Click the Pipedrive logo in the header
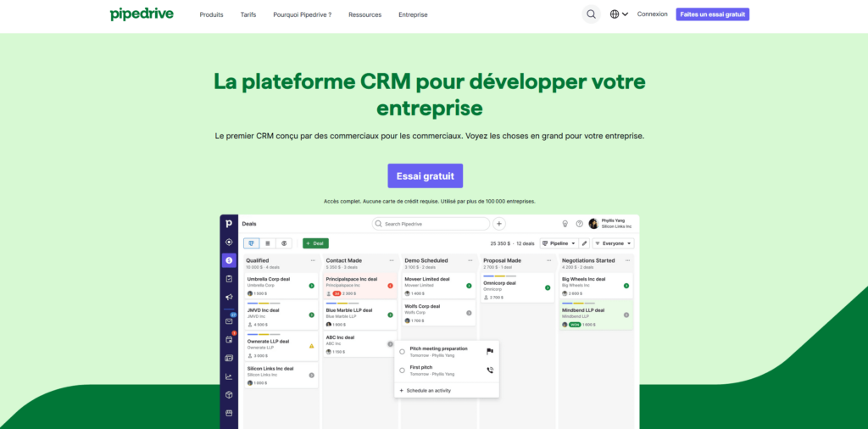The width and height of the screenshot is (868, 429). [x=142, y=14]
